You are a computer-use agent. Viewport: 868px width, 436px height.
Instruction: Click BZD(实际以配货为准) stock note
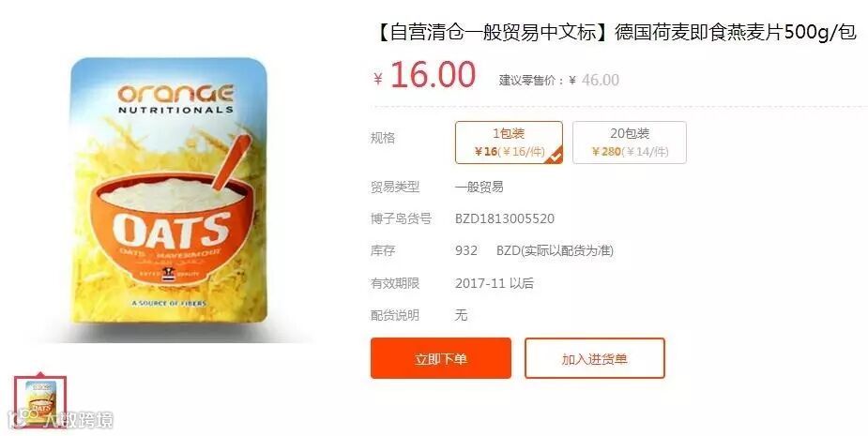(x=555, y=250)
